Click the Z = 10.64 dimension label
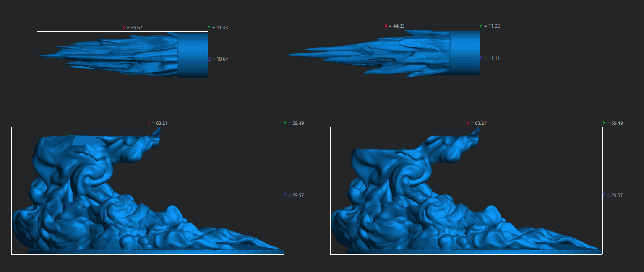The width and height of the screenshot is (644, 272). click(218, 59)
